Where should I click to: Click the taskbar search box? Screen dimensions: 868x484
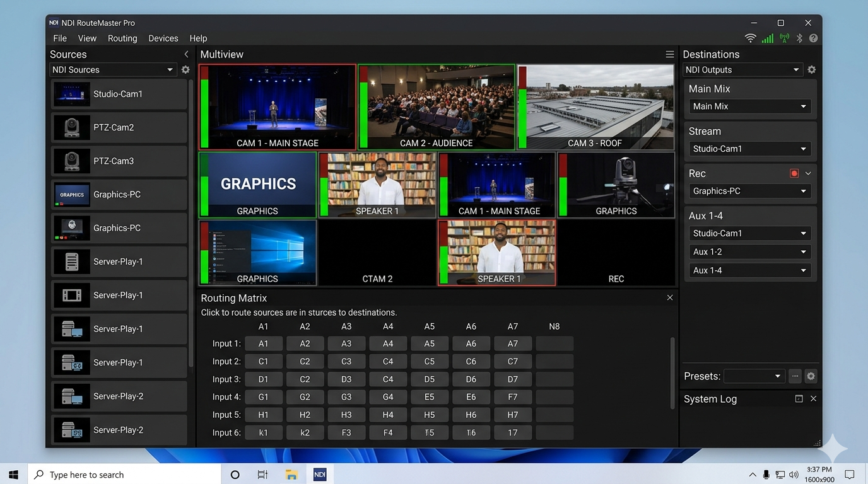coord(124,475)
